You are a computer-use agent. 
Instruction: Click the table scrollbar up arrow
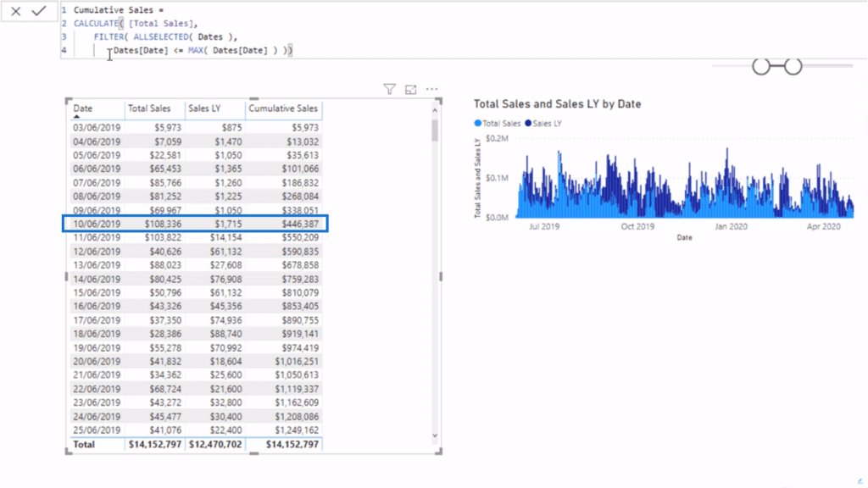click(x=435, y=111)
